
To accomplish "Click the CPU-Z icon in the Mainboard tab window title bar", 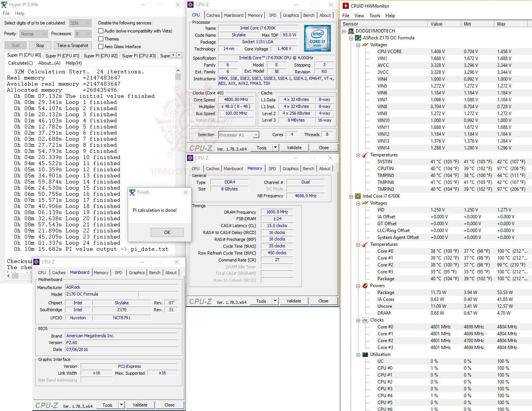I will point(36,262).
